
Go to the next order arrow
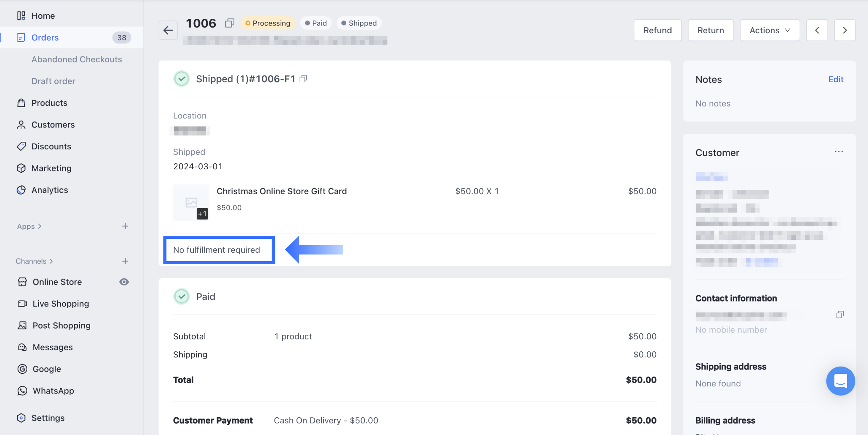click(x=845, y=30)
